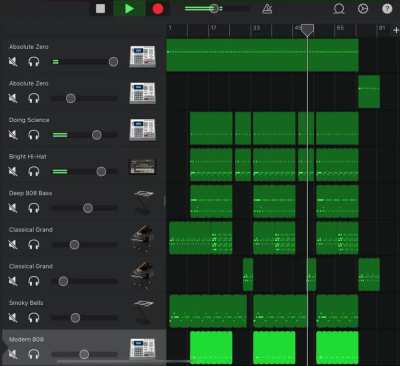Screen dimensions: 400x366
Task: Open the Deep 808 Bass keyboard icon
Action: coord(143,202)
